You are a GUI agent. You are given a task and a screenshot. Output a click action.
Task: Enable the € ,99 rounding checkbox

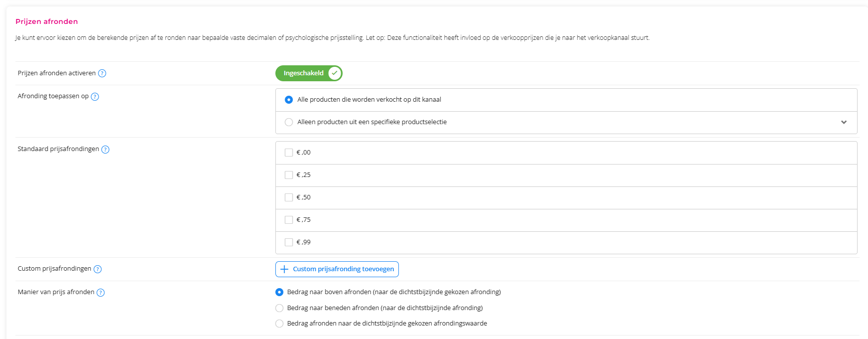(x=289, y=242)
